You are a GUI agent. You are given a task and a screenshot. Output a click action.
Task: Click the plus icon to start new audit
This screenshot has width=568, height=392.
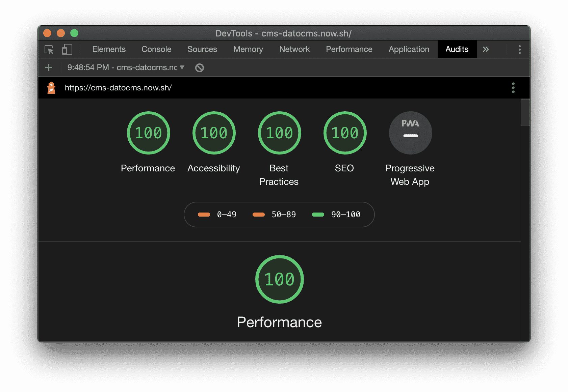click(x=48, y=67)
